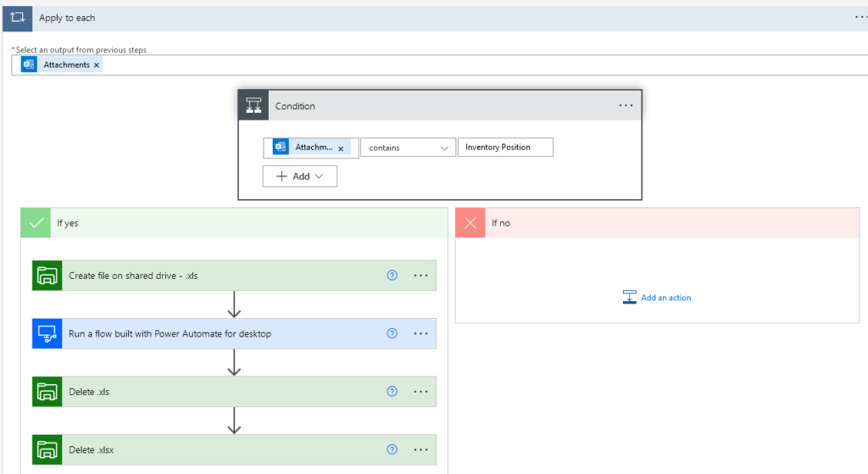Image resolution: width=868 pixels, height=474 pixels.
Task: Click the Power Automate for desktop step icon
Action: (47, 333)
